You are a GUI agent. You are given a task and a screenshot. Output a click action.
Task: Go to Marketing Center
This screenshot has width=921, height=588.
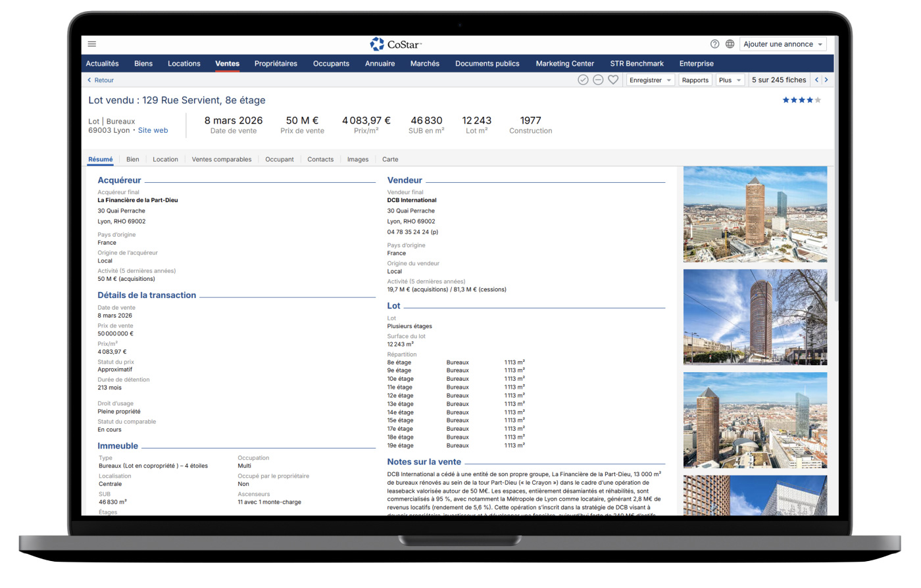pyautogui.click(x=565, y=64)
